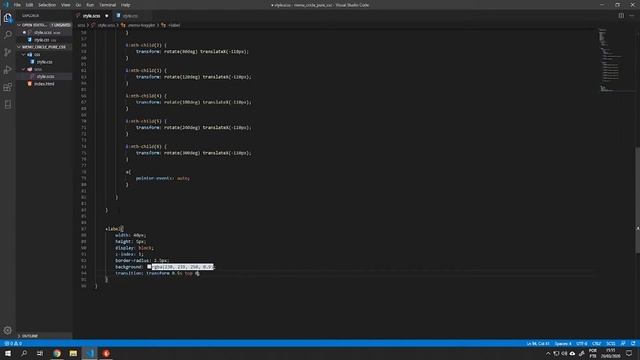Image resolution: width=640 pixels, height=360 pixels.
Task: Click the rgba color swatch on background line
Action: click(x=149, y=267)
